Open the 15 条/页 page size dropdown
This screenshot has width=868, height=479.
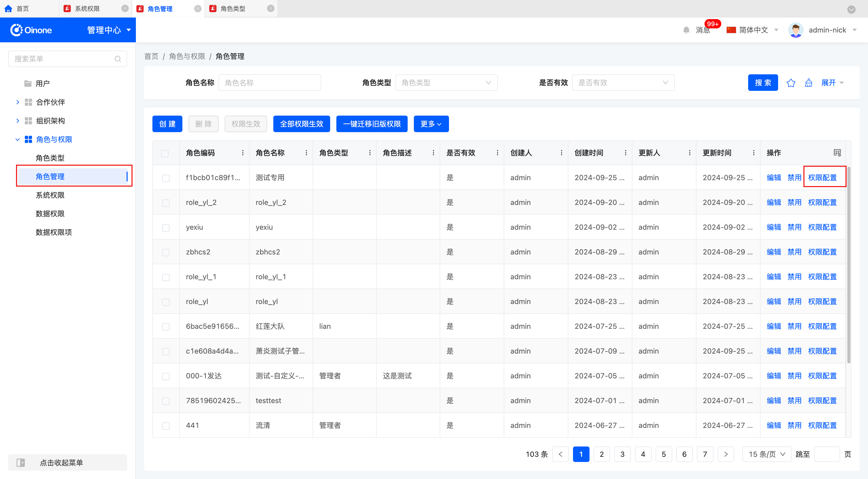(766, 454)
